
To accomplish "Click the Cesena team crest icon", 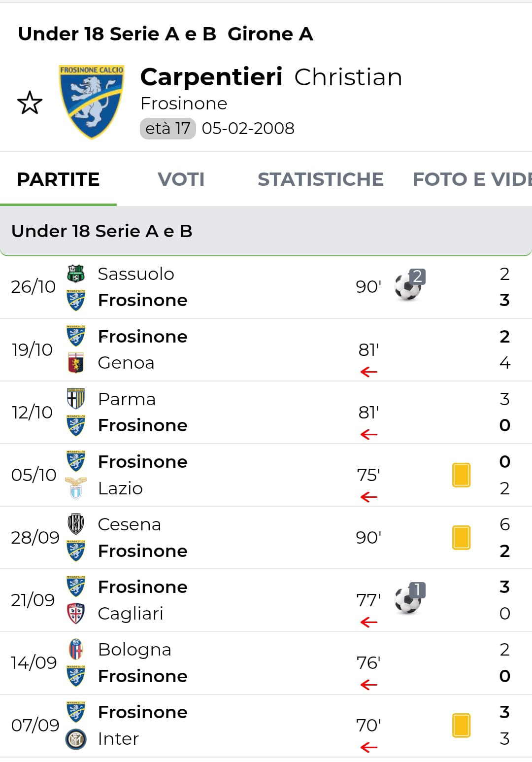I will (76, 524).
